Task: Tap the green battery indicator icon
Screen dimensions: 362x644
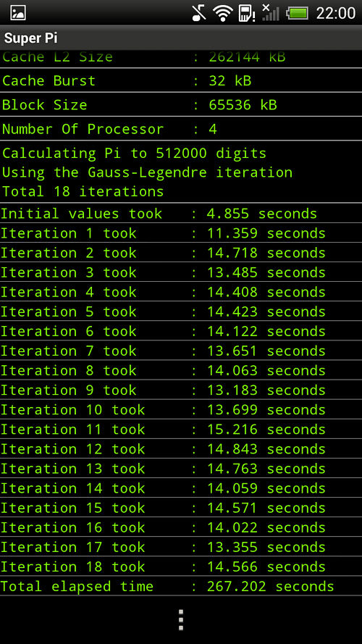Action: pos(298,14)
